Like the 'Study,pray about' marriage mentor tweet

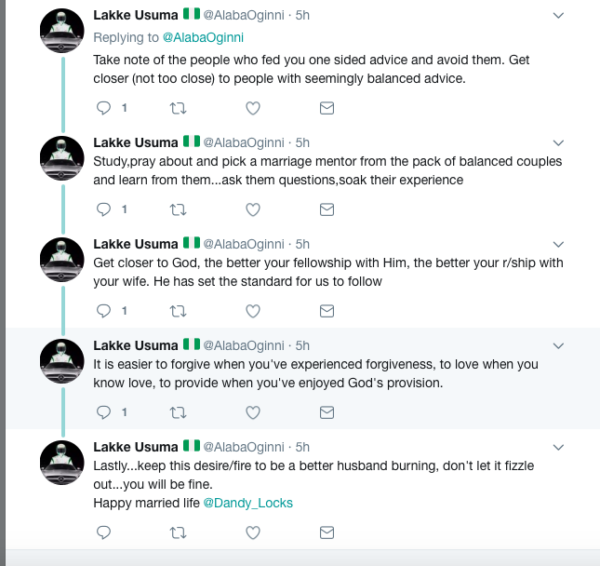coord(253,210)
